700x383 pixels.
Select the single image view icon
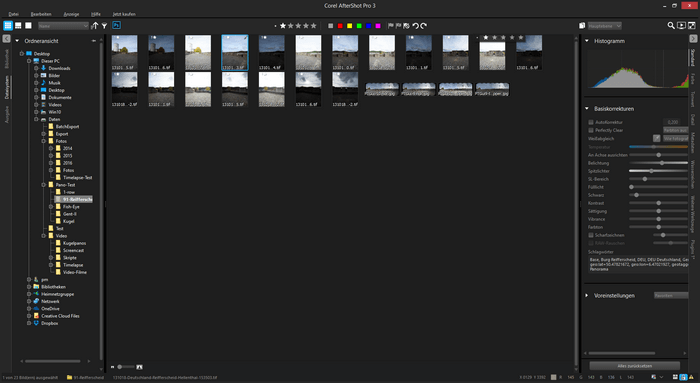[x=28, y=26]
